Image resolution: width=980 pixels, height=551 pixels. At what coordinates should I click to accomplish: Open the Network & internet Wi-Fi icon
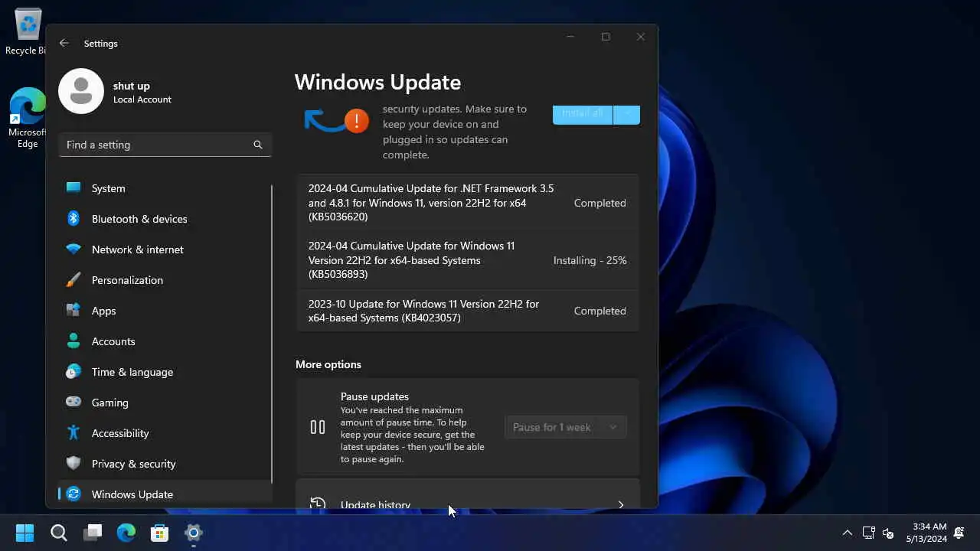[x=73, y=249]
